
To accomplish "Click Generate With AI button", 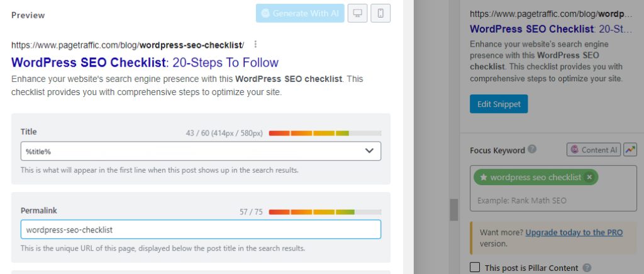I will coord(300,13).
